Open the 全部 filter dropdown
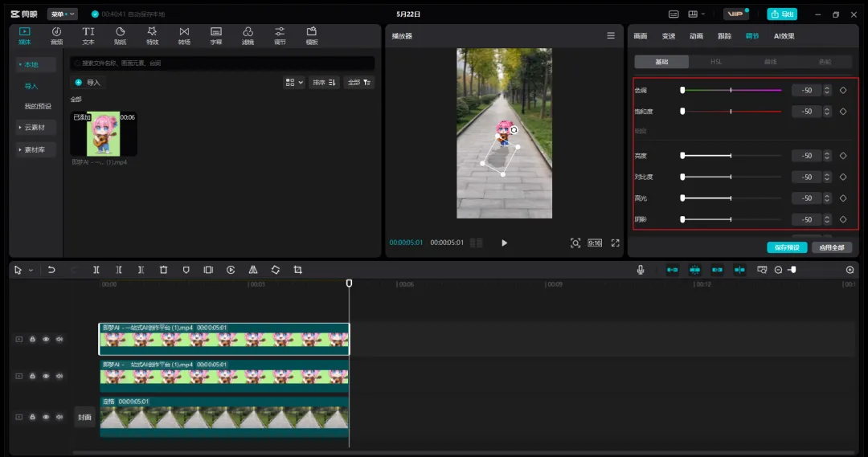Viewport: 868px width, 457px height. click(359, 83)
